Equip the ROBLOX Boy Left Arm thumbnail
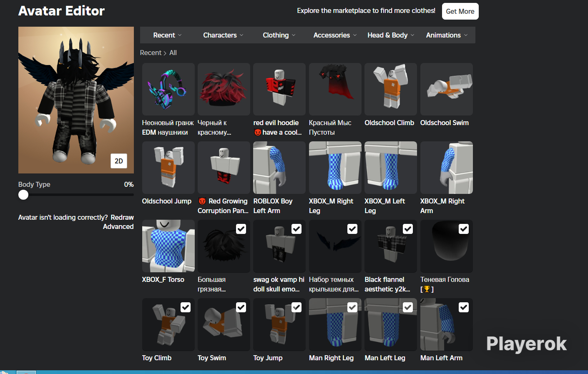The height and width of the screenshot is (374, 588). pyautogui.click(x=279, y=168)
